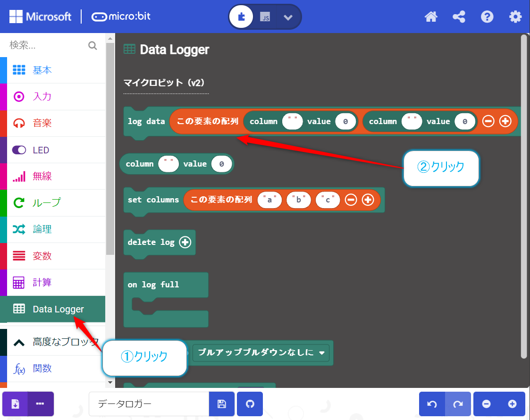530x420 pixels.
Task: Open the 音楽 block category
Action: (53, 123)
